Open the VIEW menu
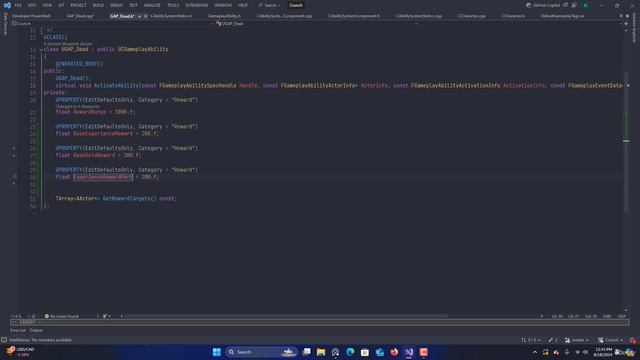Viewport: 640px width, 360px height. [x=47, y=5]
